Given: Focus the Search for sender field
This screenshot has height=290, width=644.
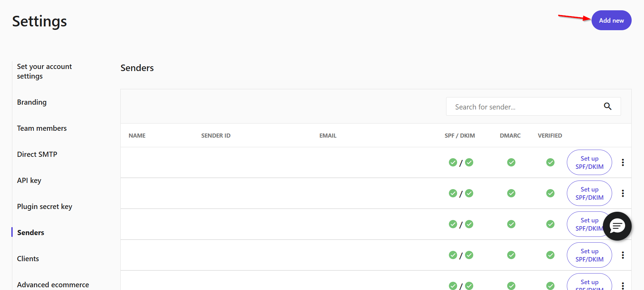Looking at the screenshot, I should [x=533, y=106].
